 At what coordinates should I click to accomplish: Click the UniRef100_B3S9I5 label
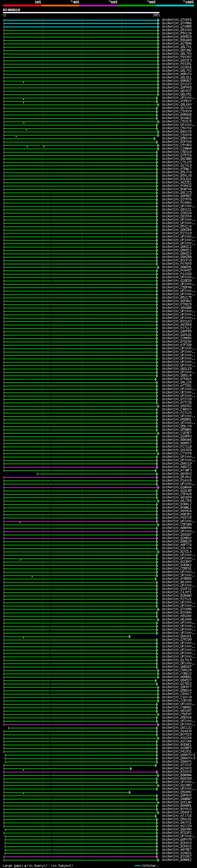tap(177, 772)
